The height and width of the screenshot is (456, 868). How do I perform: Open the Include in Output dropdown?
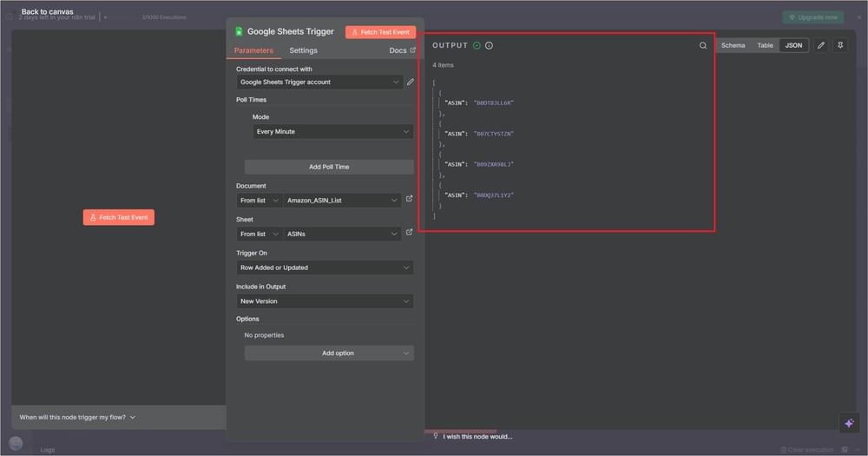[x=325, y=301]
